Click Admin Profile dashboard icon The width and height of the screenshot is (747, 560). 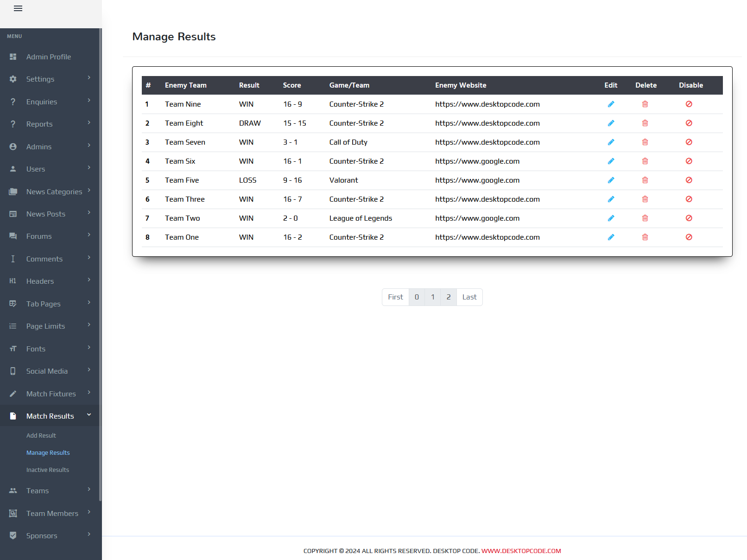tap(13, 57)
